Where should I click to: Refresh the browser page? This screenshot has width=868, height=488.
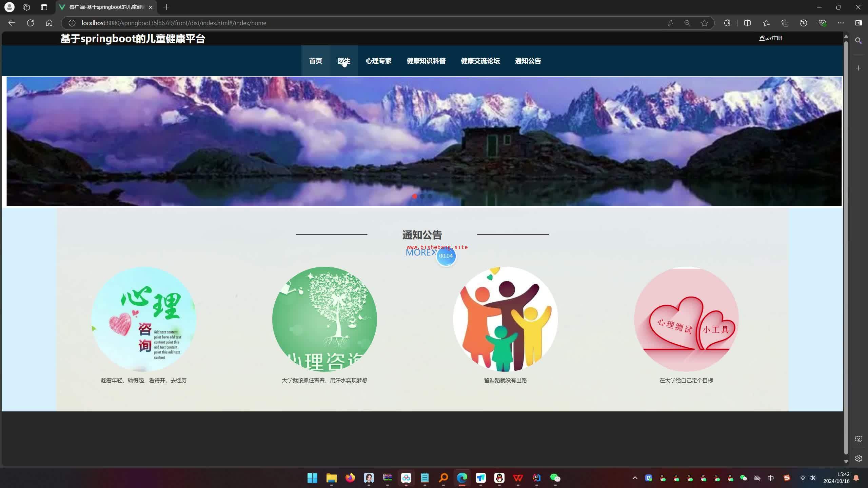pos(31,23)
